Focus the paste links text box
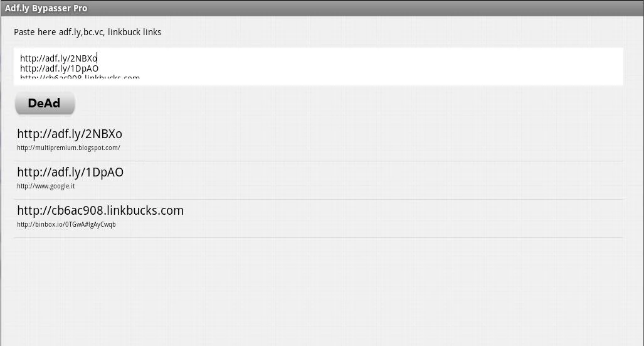This screenshot has height=346, width=644. pos(318,66)
